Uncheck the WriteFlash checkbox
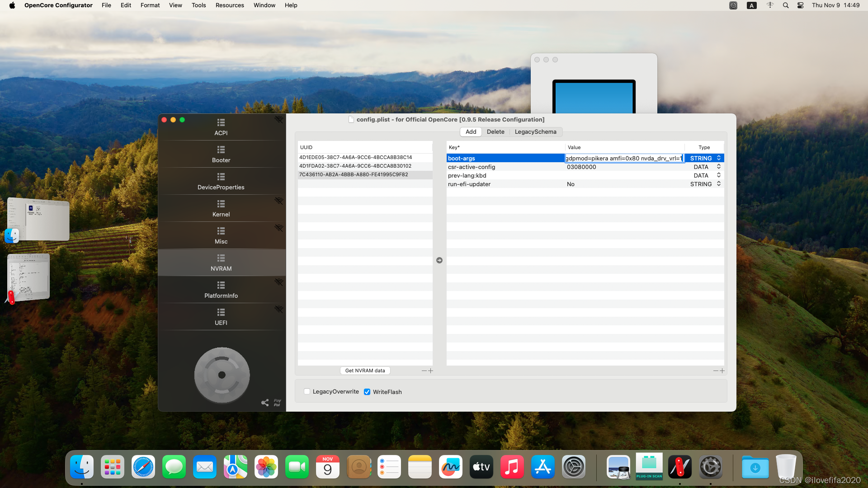The image size is (868, 488). pyautogui.click(x=367, y=392)
